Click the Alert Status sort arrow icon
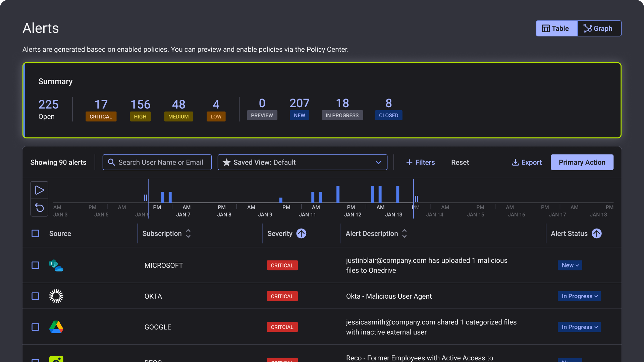This screenshot has width=644, height=362. click(x=596, y=234)
